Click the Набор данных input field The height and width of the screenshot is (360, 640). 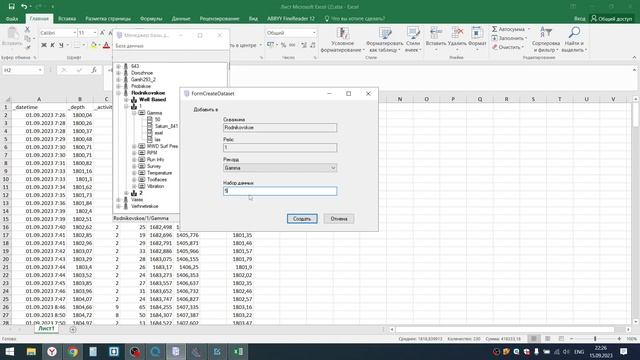tap(280, 191)
